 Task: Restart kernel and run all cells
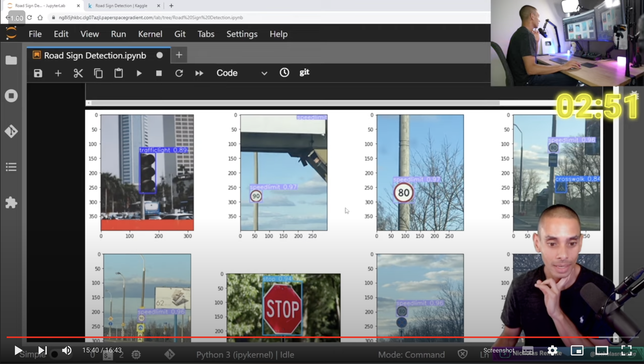click(199, 73)
